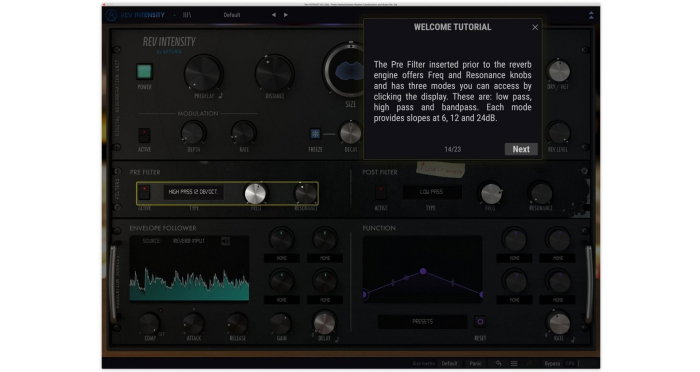Click the icon beside Reverb Input source
This screenshot has width=700, height=372.
point(225,241)
